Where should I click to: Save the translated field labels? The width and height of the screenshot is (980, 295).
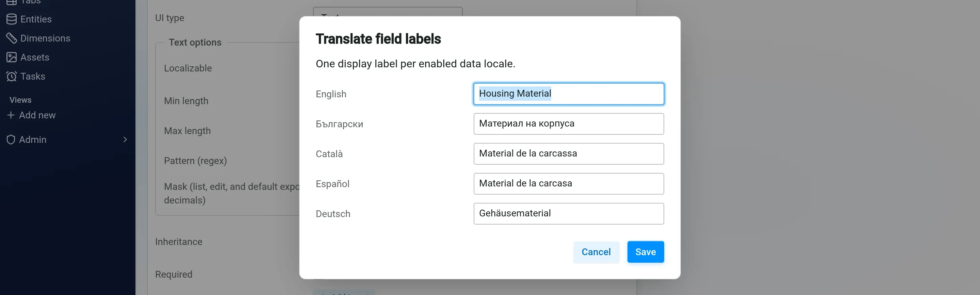pos(645,251)
